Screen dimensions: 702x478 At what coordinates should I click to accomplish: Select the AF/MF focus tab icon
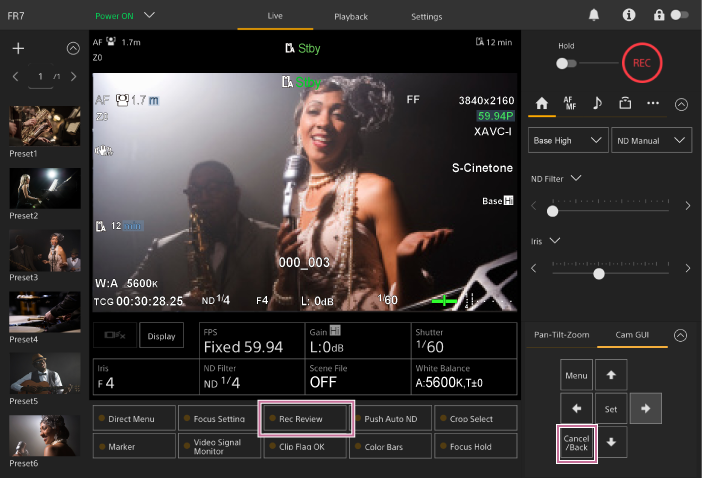[569, 103]
